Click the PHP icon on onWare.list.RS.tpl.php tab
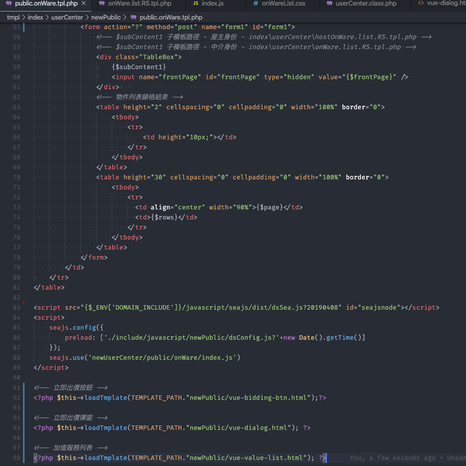 coord(102,4)
